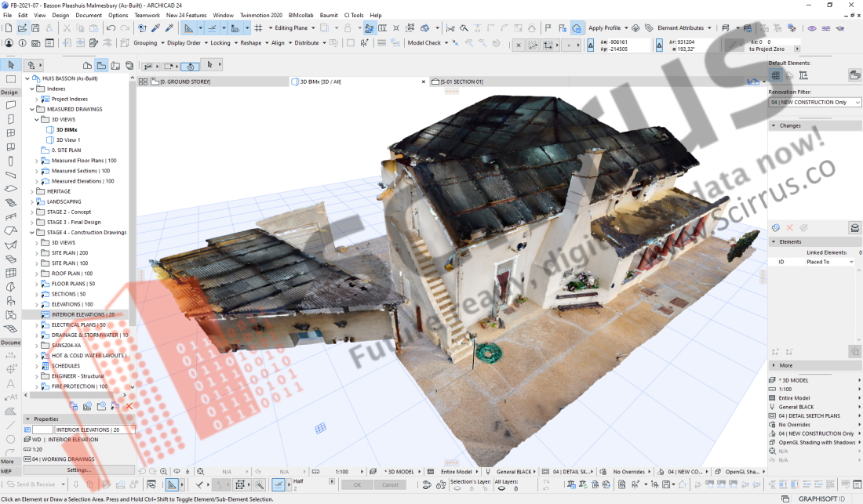Image resolution: width=863 pixels, height=504 pixels.
Task: Click the Zoom In magnifier icon
Action: pos(163,472)
